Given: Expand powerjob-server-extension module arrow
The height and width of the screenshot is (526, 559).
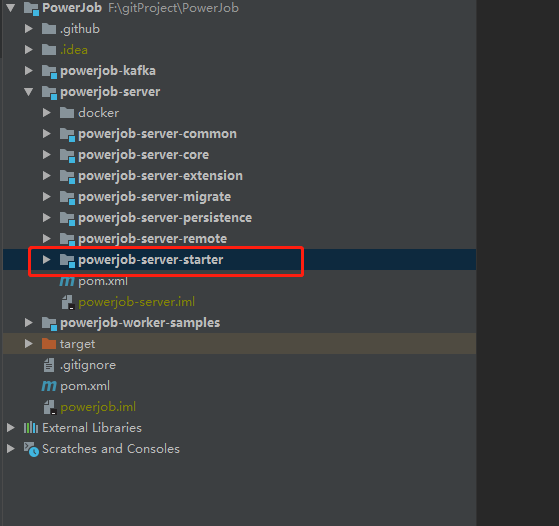Looking at the screenshot, I should (47, 176).
